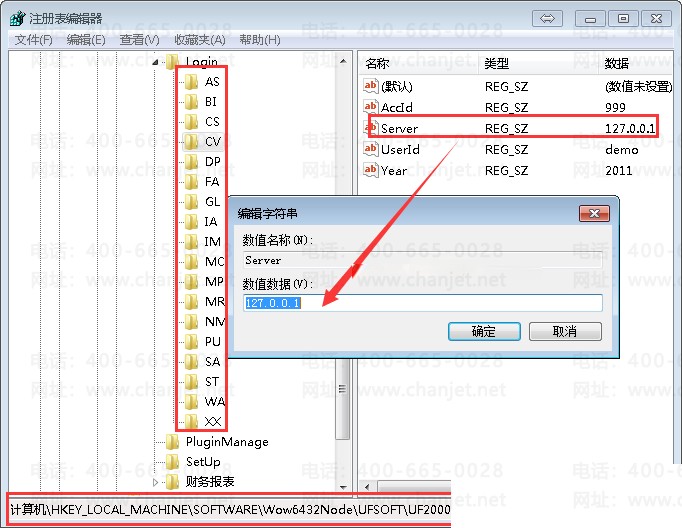Screen dimensions: 682x528
Task: Open the 帮助(H) menu
Action: (x=260, y=40)
